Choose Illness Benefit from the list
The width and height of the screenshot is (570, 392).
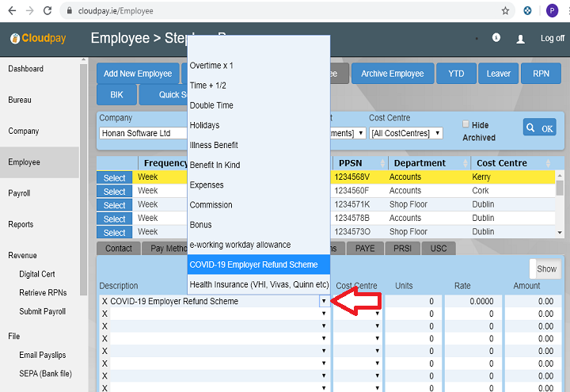coord(214,145)
